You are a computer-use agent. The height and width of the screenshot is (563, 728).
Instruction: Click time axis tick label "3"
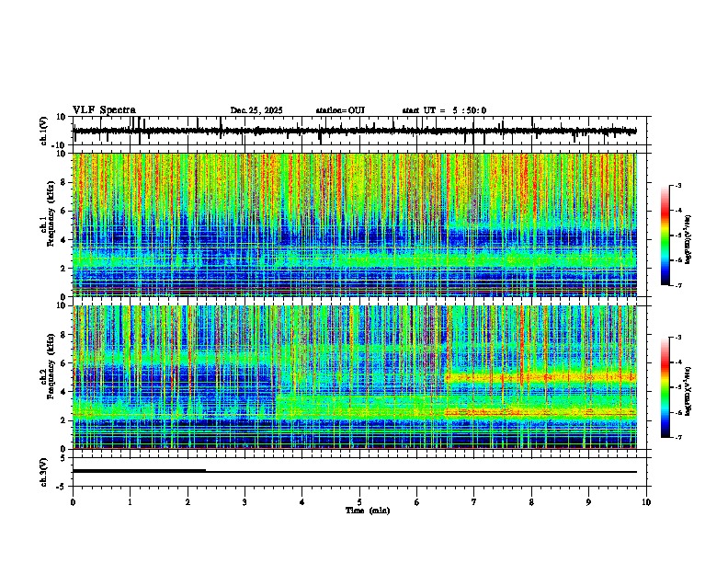click(x=245, y=502)
